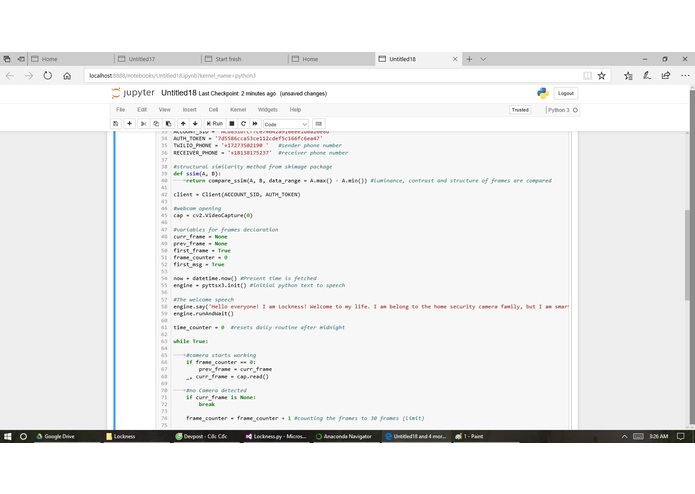Copy selected cells icon in Jupyter toolbar
695x494 pixels.
pos(156,124)
